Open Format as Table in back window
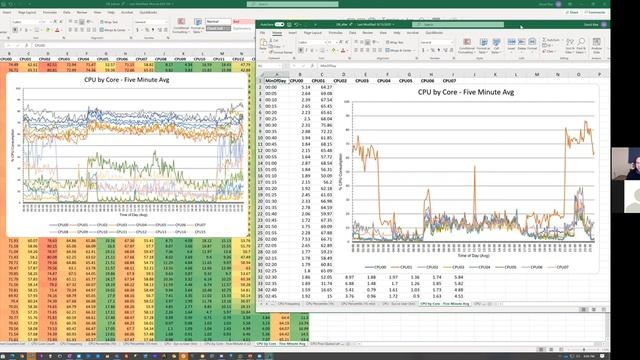Screen dimensions: 640x360 tap(198, 25)
